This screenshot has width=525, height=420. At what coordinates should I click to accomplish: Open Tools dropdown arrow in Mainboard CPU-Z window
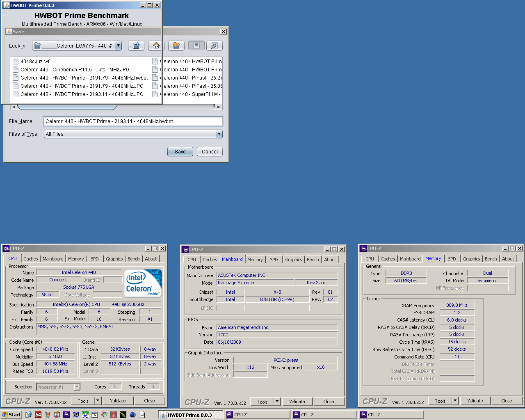coord(277,402)
